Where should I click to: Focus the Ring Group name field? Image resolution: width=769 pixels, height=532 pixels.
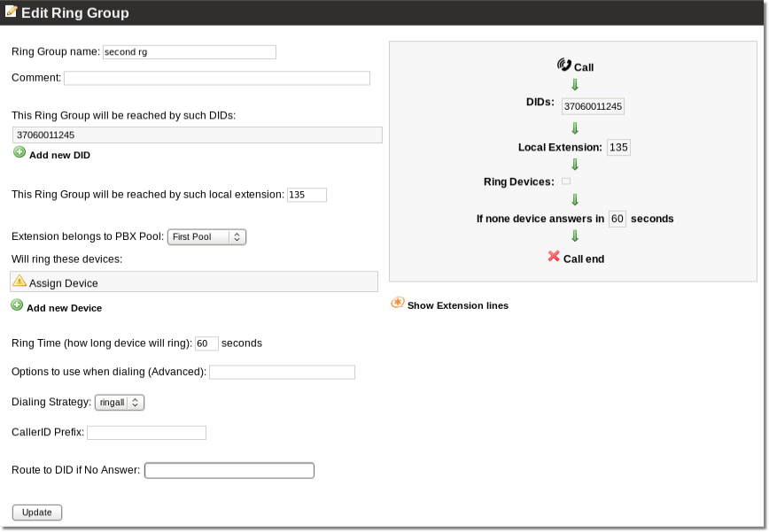190,52
